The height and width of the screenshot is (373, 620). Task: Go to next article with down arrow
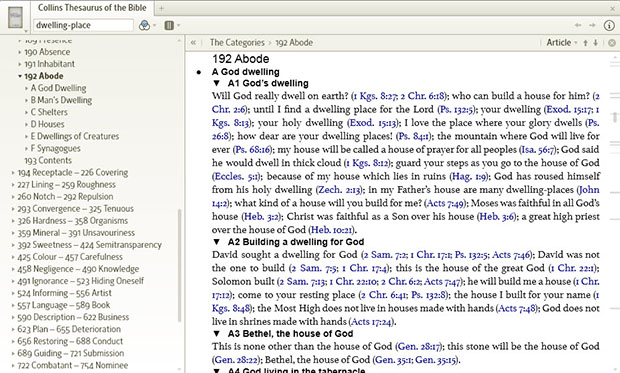click(595, 43)
